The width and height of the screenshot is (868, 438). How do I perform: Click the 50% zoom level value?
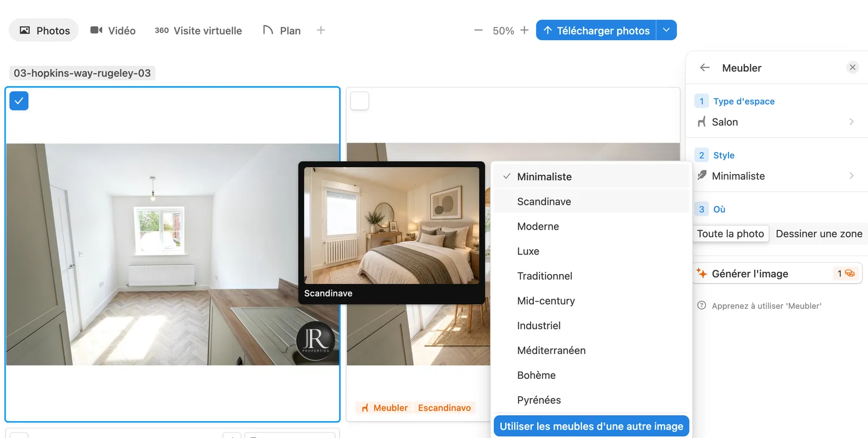503,31
